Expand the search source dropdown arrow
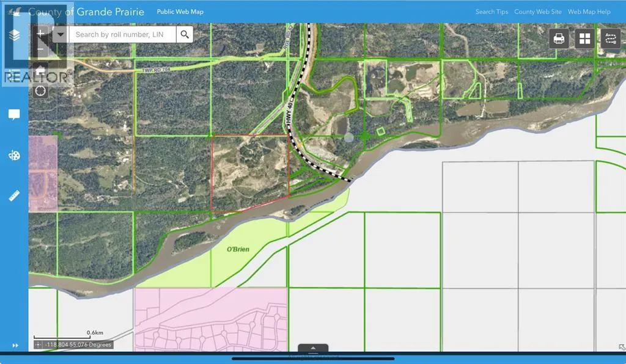This screenshot has width=626, height=364. (60, 34)
